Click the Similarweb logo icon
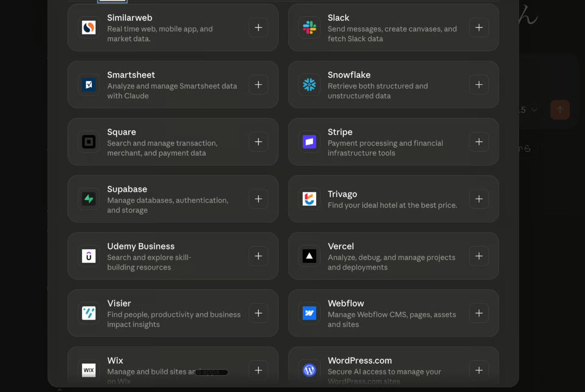Image resolution: width=585 pixels, height=392 pixels. click(x=89, y=28)
